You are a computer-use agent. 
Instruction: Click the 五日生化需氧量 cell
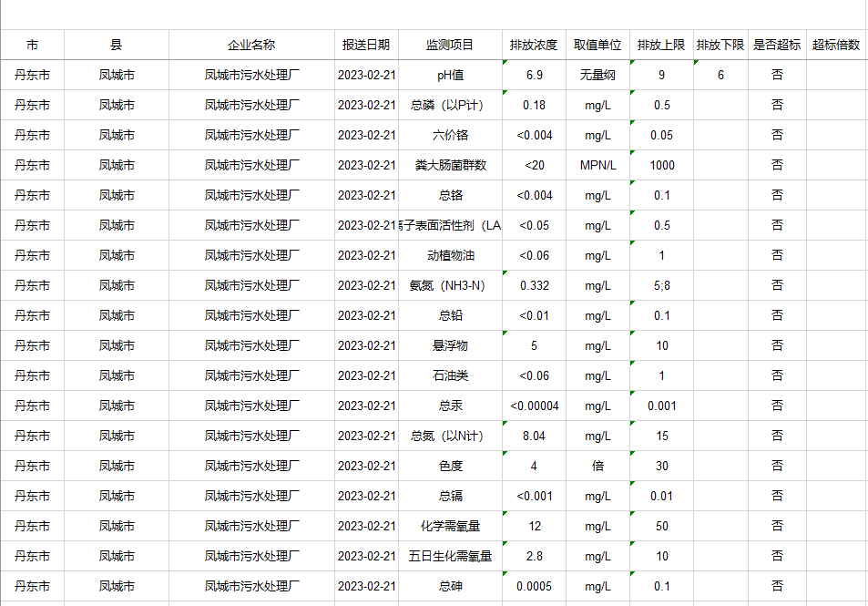pyautogui.click(x=450, y=556)
